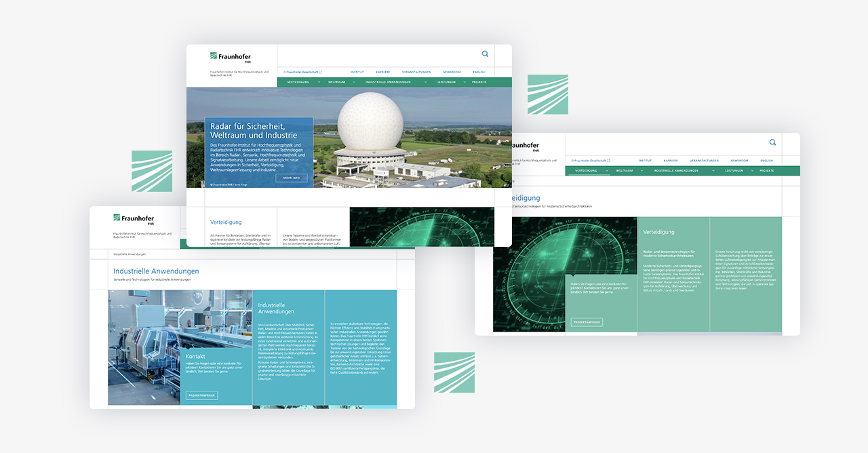Click PROJEKTANFRAGE button in the Verteidigung page window
Screen dimensions: 868x453
[x=587, y=322]
